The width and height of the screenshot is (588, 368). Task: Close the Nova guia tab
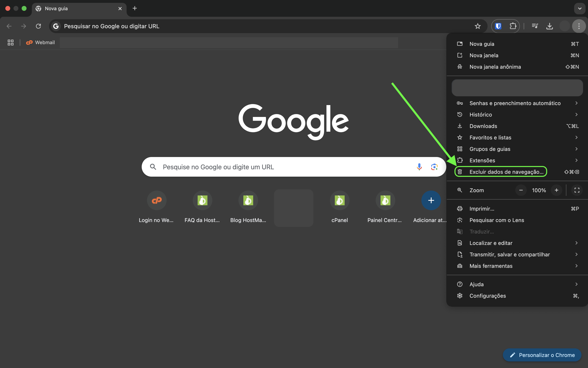[120, 9]
